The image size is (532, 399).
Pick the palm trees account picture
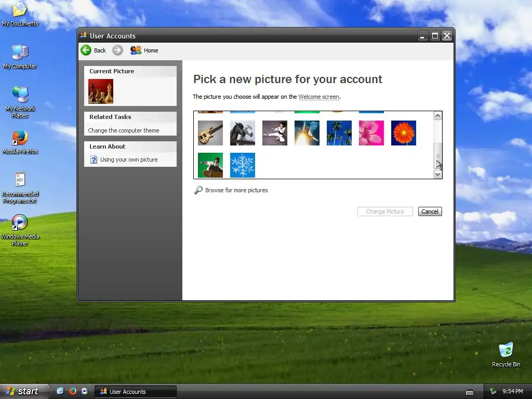pyautogui.click(x=339, y=133)
